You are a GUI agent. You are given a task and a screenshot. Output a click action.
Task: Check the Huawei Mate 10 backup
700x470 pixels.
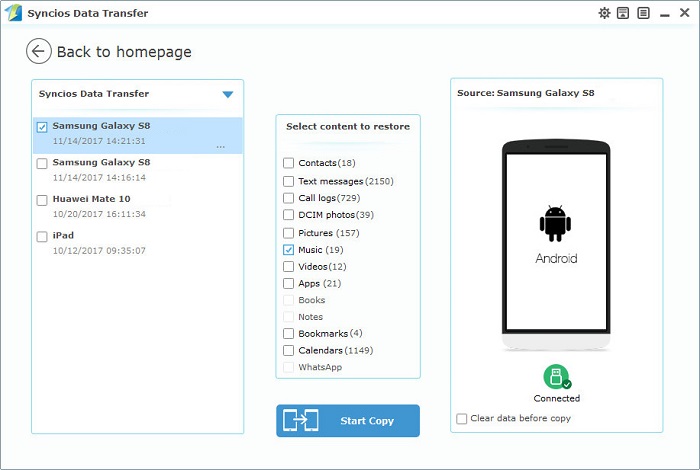(x=42, y=200)
